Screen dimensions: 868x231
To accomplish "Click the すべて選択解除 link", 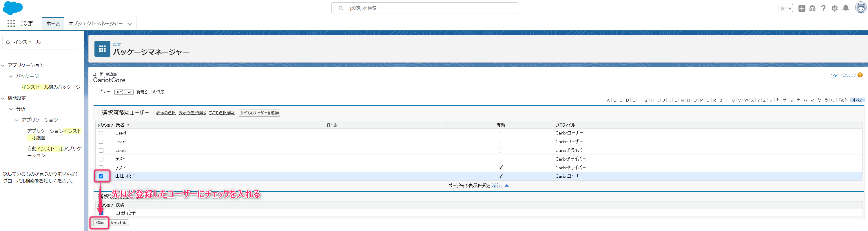I will point(222,113).
